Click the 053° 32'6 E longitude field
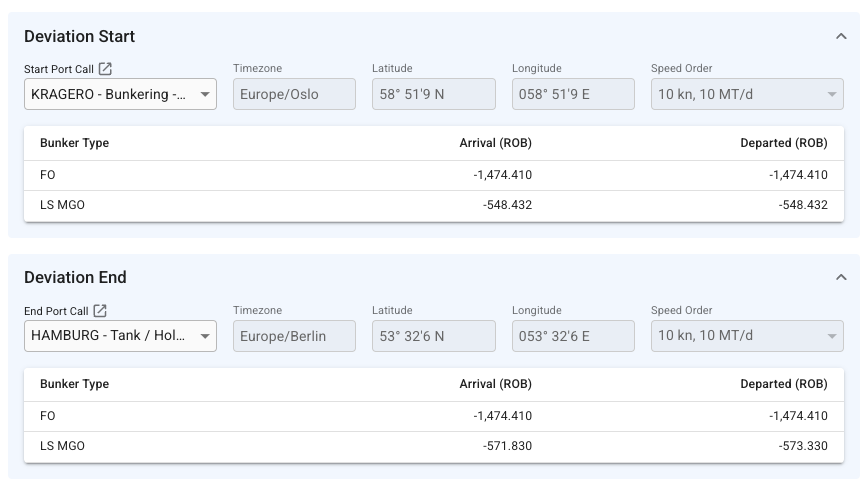 coord(573,336)
